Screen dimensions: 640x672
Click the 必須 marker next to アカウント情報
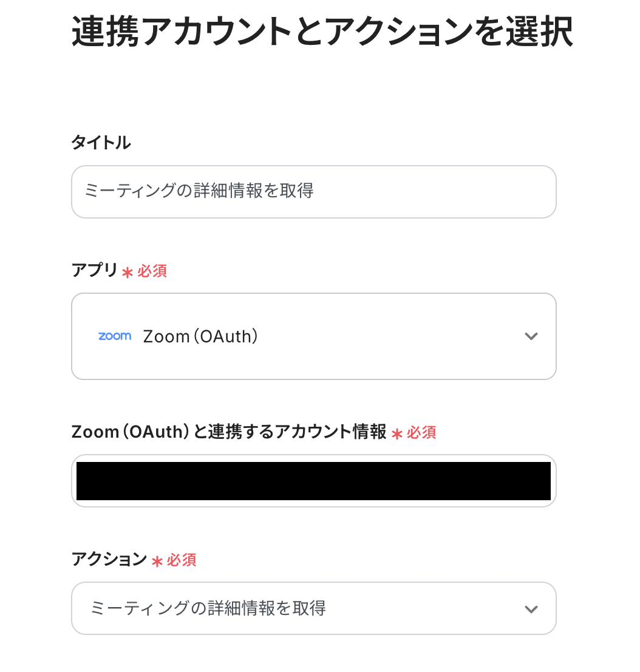(x=421, y=433)
